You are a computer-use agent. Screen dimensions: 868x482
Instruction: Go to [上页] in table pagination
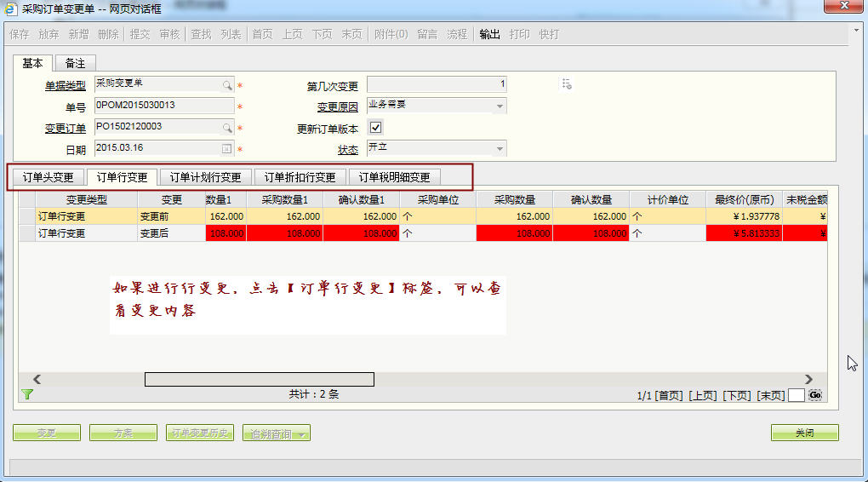[x=703, y=396]
